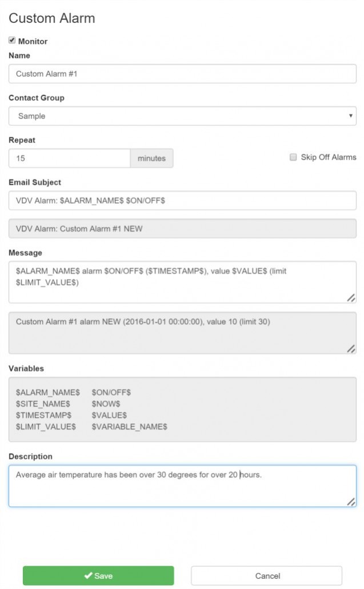The height and width of the screenshot is (589, 364).
Task: Click the message preview resize handle
Action: point(351,349)
